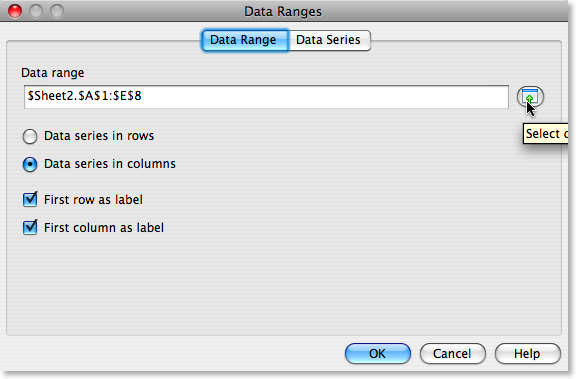Click the Data Ranges title bar text
The height and width of the screenshot is (379, 576).
coord(283,11)
